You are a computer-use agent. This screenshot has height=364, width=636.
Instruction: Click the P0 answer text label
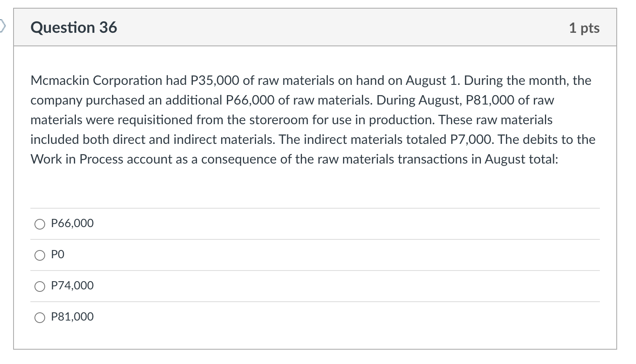[x=57, y=255]
